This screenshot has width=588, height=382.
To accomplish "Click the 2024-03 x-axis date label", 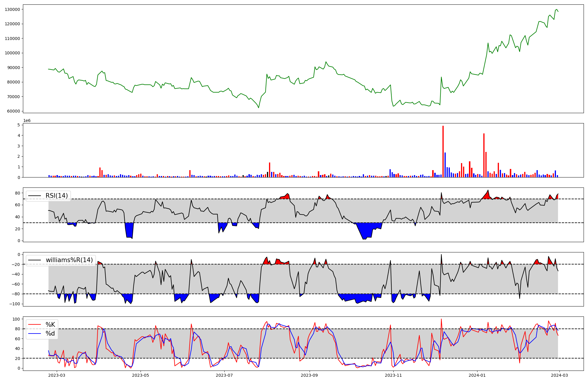I will (x=559, y=375).
